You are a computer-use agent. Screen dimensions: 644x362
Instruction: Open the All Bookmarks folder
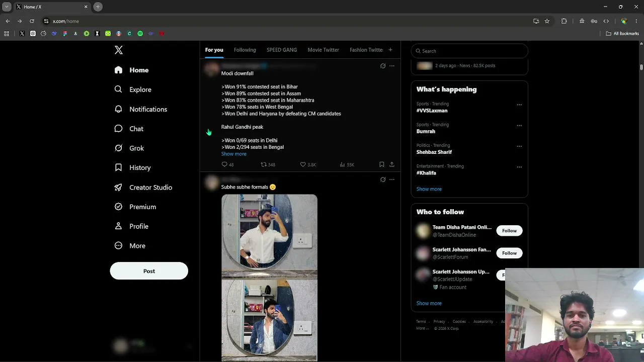click(x=622, y=34)
